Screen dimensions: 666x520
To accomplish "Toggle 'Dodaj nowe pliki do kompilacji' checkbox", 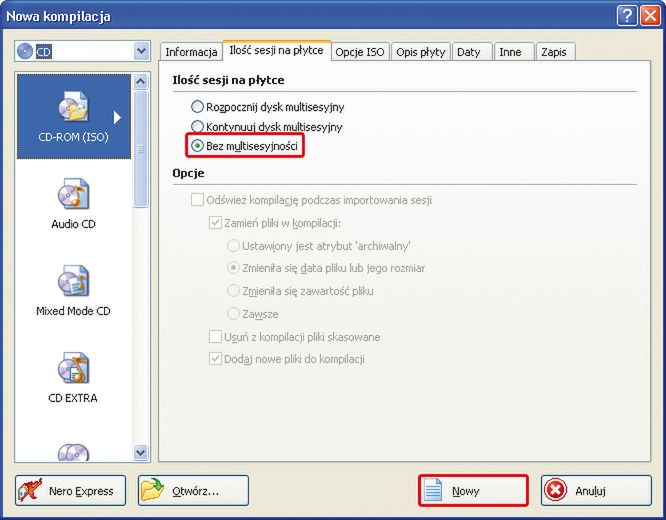I will click(x=215, y=359).
